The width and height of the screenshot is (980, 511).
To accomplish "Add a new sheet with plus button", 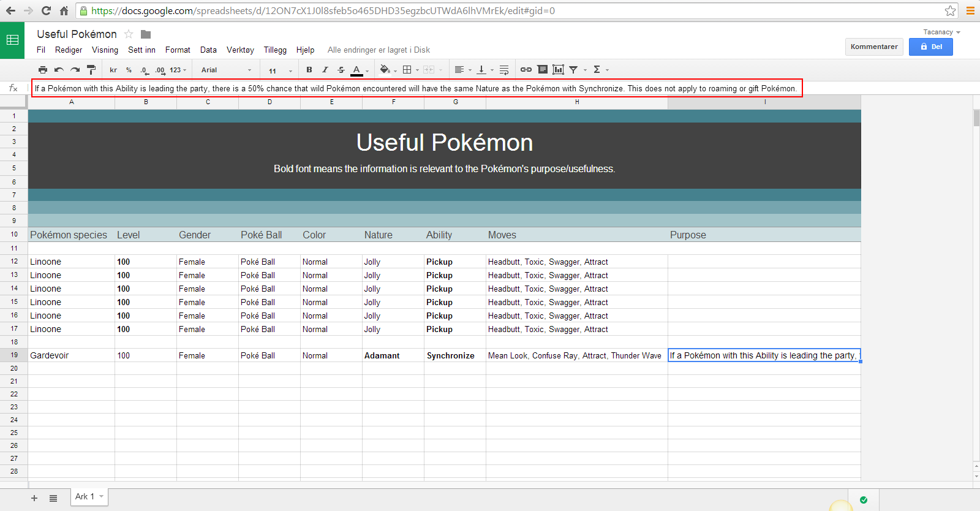I will click(34, 498).
